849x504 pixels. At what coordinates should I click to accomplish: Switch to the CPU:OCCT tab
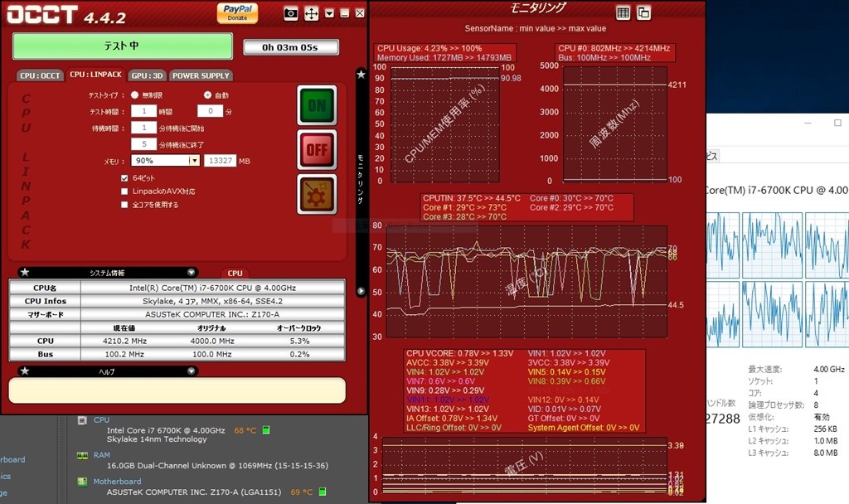point(40,75)
